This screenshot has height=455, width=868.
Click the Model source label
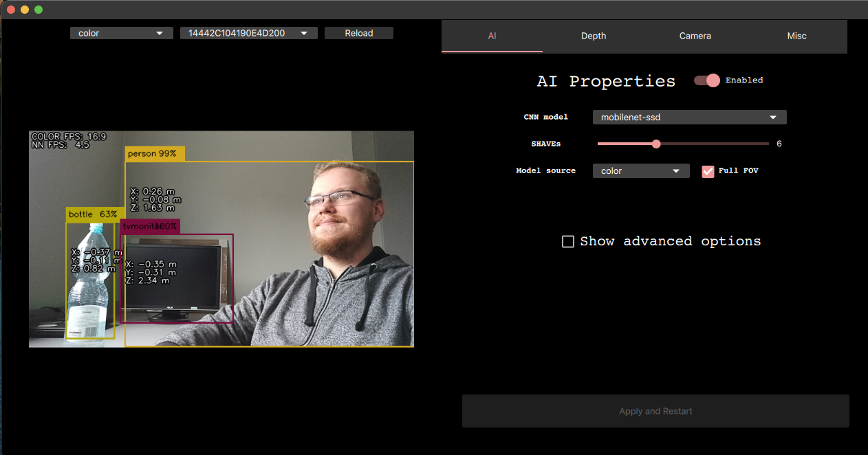546,170
